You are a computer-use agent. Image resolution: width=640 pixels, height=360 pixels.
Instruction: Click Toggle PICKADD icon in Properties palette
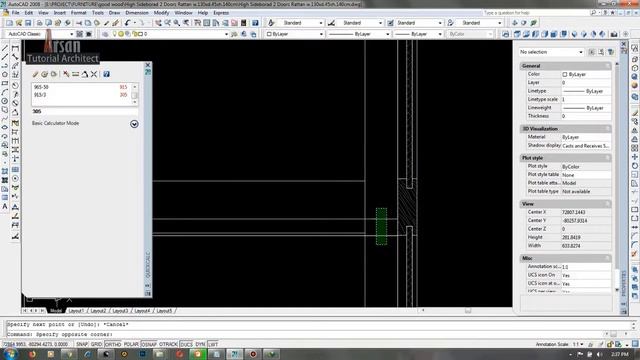592,52
